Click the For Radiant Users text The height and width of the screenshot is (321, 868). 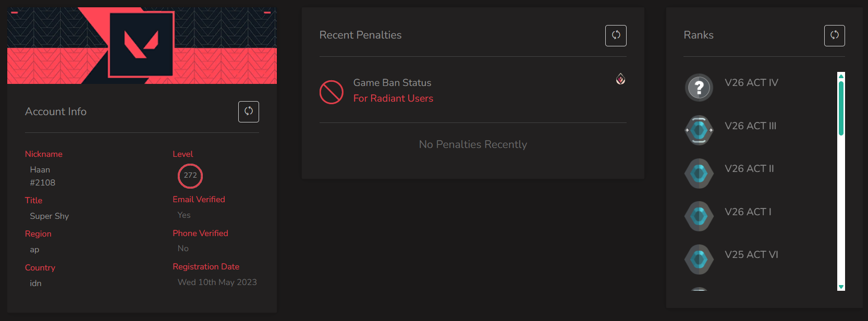coord(393,98)
